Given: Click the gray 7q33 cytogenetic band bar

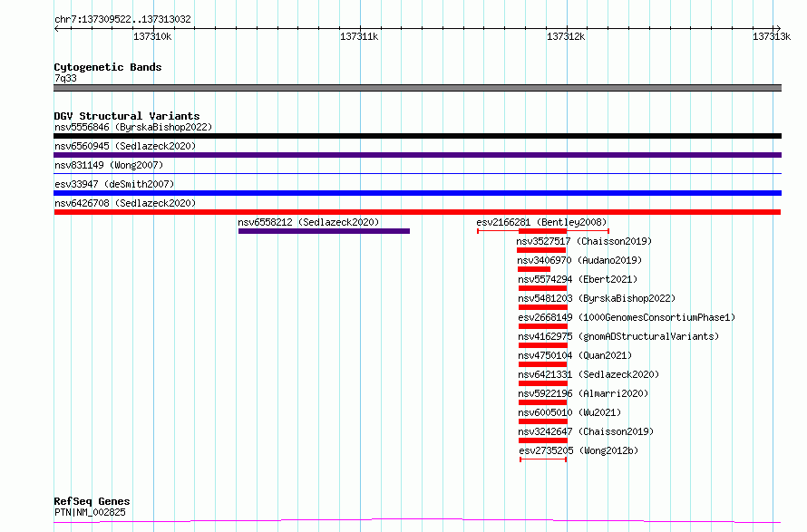Looking at the screenshot, I should click(x=417, y=88).
